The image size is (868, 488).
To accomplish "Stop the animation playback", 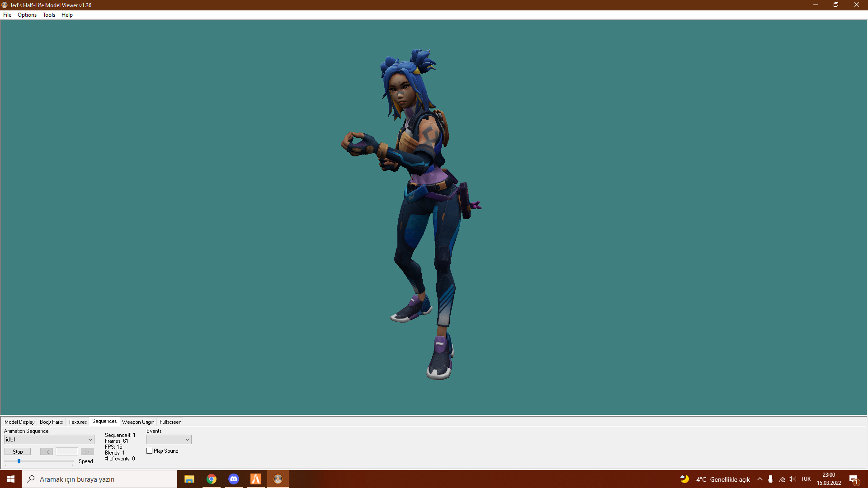I will pos(18,452).
